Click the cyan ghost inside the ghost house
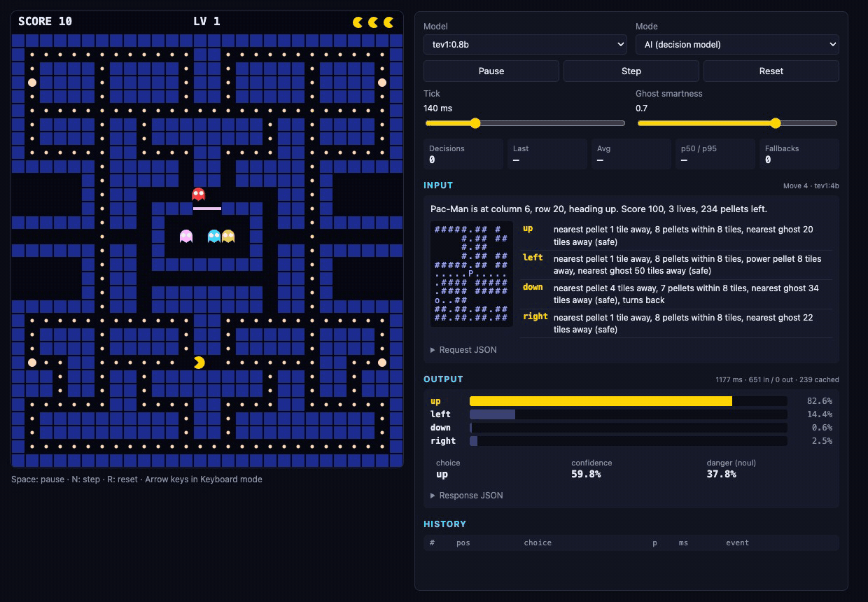This screenshot has height=602, width=868. click(x=214, y=236)
